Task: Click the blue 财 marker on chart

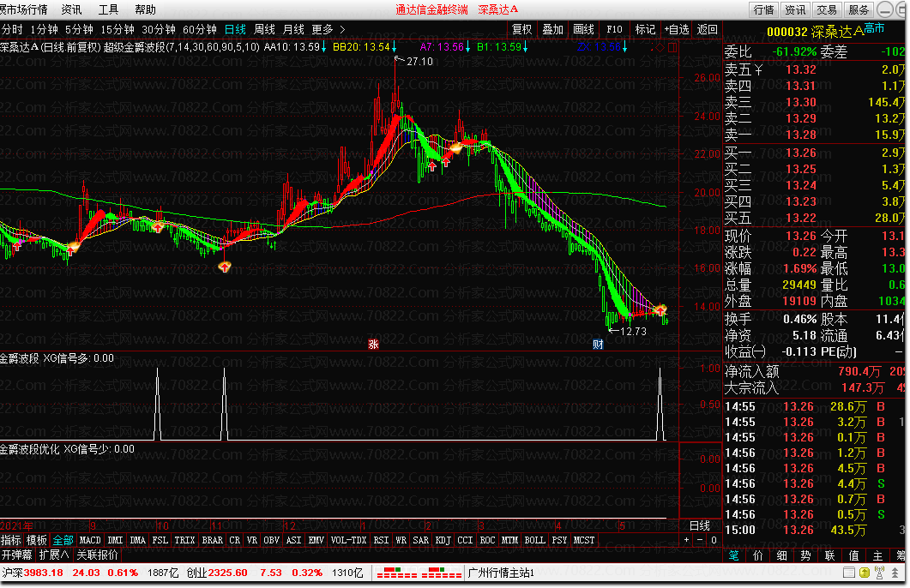Action: (598, 345)
